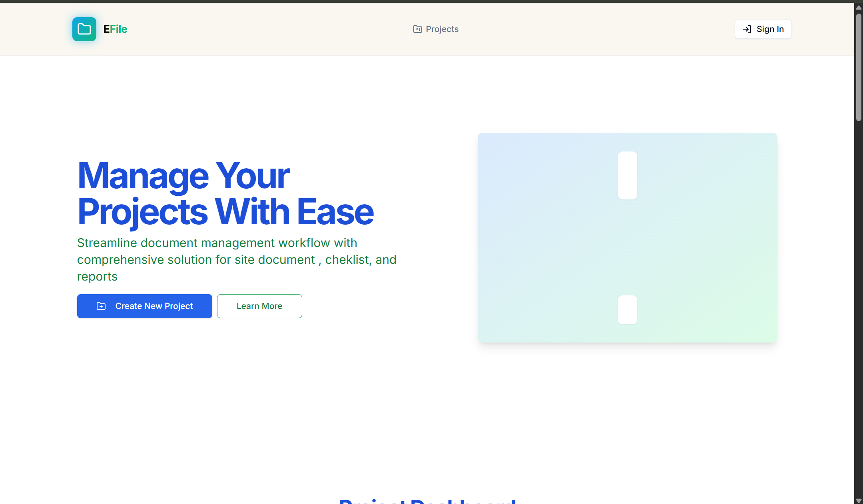Click the folder-plus icon on Create New Project
This screenshot has height=504, width=863.
coord(101,306)
